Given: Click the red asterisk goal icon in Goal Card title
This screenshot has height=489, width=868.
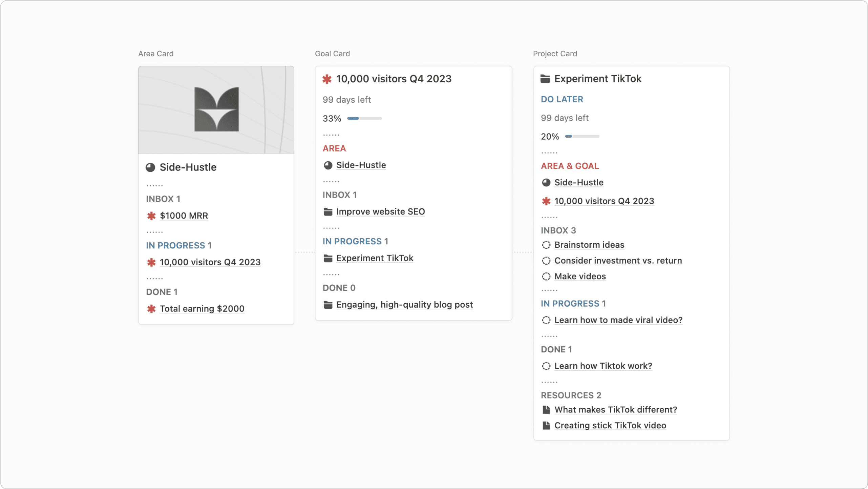Looking at the screenshot, I should coord(327,79).
